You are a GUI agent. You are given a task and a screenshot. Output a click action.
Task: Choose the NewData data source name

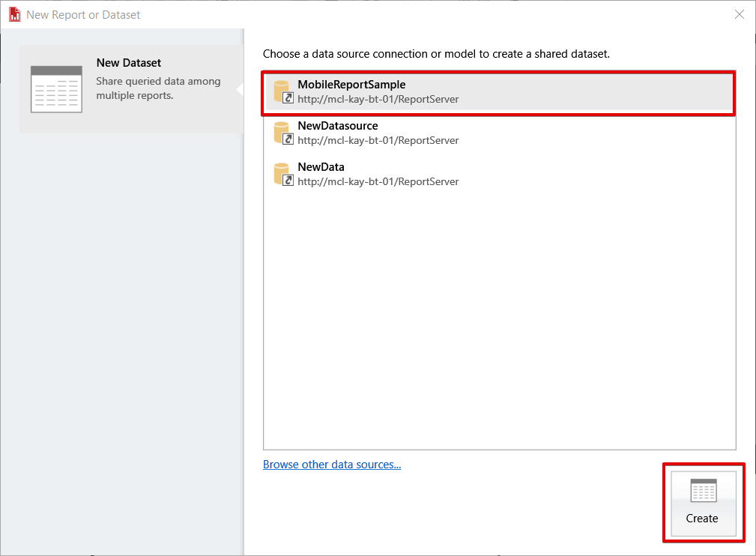click(x=321, y=167)
